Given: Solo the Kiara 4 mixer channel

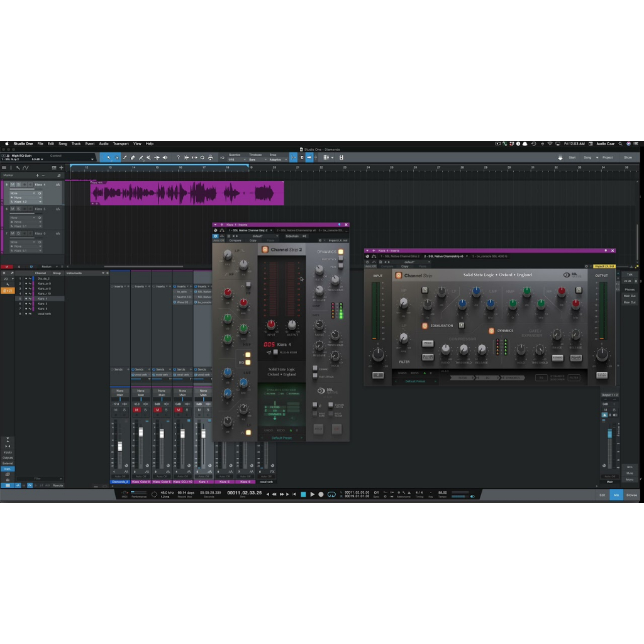Looking at the screenshot, I should point(208,410).
